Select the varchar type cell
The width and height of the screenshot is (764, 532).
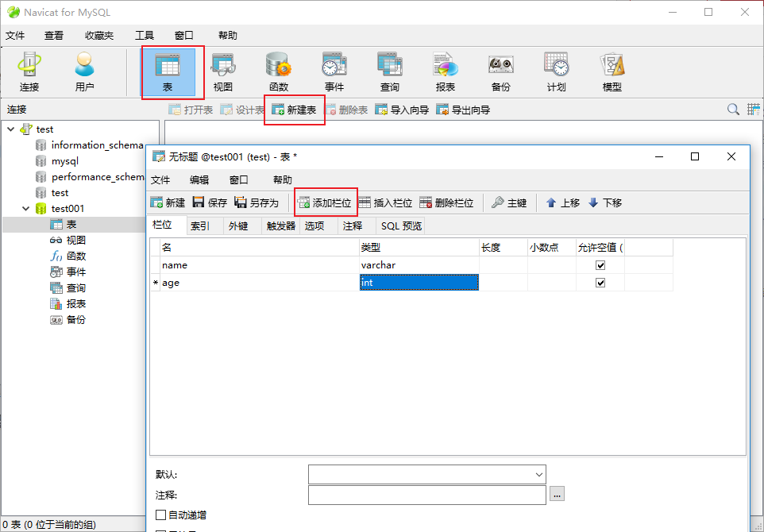coord(419,265)
